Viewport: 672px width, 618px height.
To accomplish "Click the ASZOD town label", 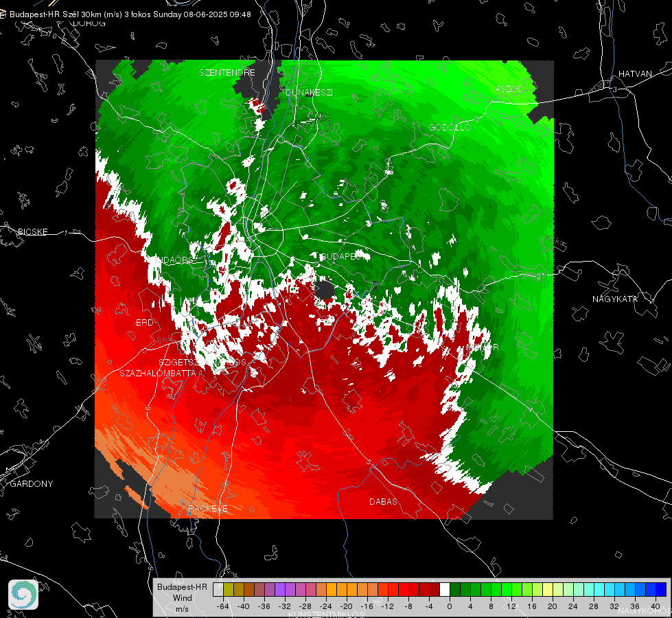I will [509, 89].
